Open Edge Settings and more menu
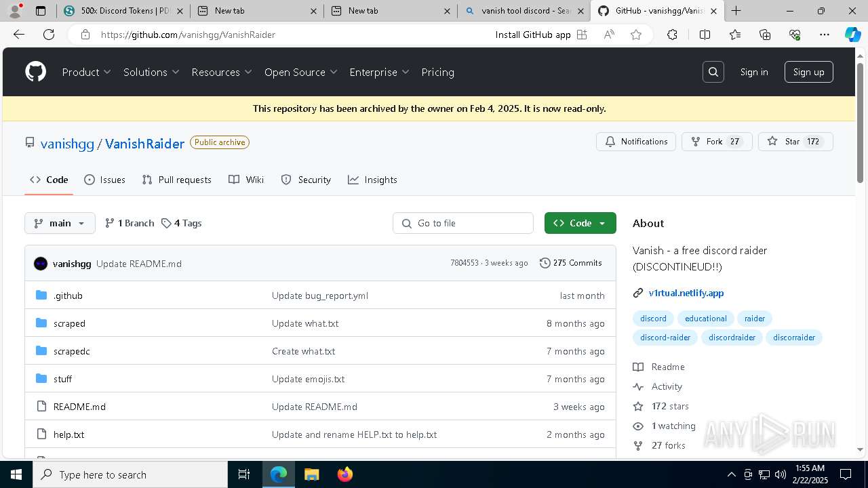 pos(825,35)
